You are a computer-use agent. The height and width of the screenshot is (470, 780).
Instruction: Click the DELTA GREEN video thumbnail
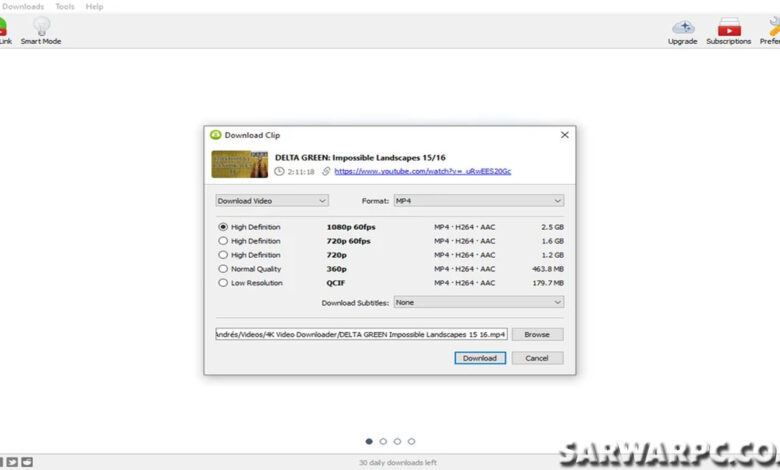coord(240,164)
